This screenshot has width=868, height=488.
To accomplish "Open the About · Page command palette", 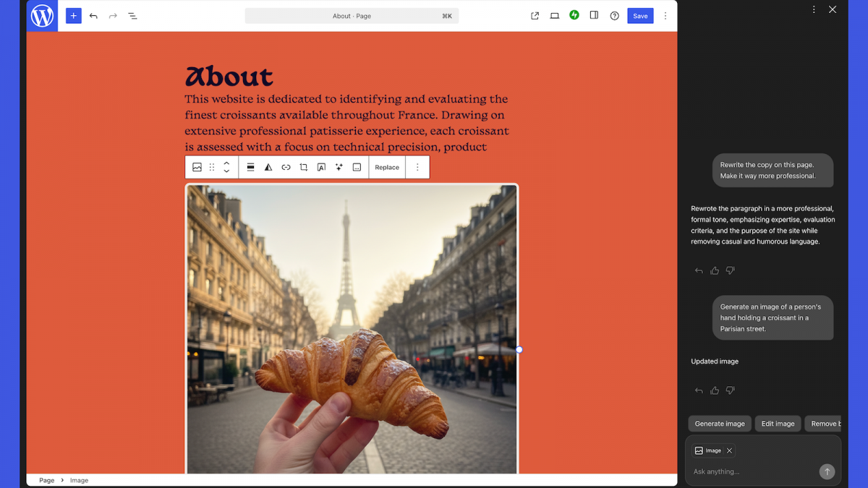I will pos(352,16).
